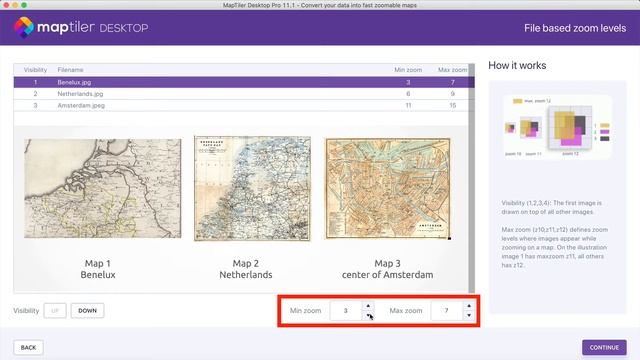This screenshot has height=360, width=640.
Task: Click Min zoom value 6 of Netherlands
Action: [x=408, y=94]
